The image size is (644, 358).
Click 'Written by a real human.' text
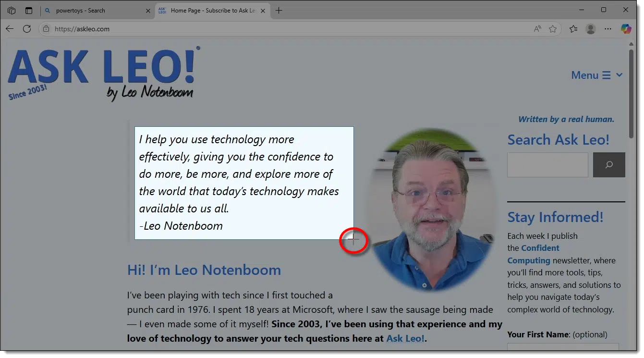click(566, 119)
